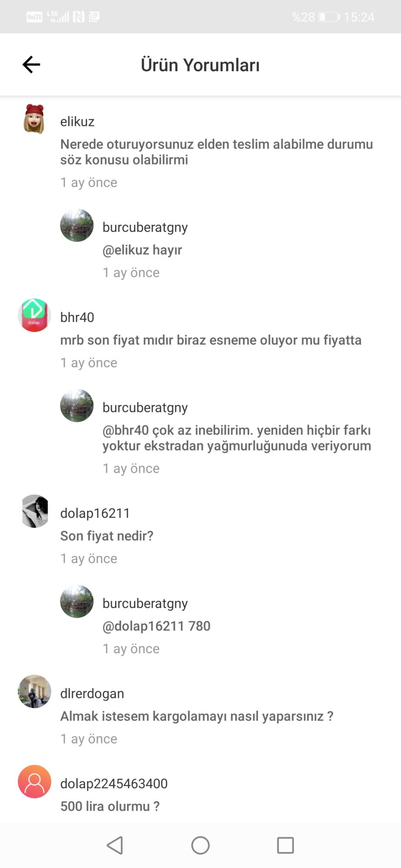
Task: Tap Android home circle navigation button
Action: pos(200,845)
